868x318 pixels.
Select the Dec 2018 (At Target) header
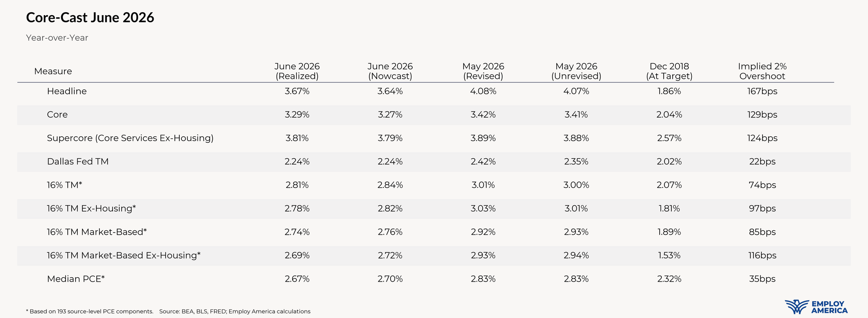click(669, 71)
